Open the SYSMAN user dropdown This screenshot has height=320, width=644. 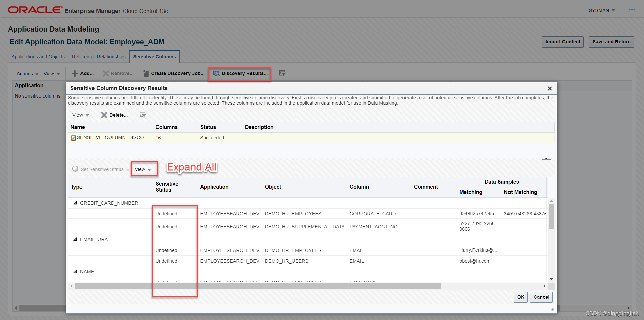pos(602,10)
